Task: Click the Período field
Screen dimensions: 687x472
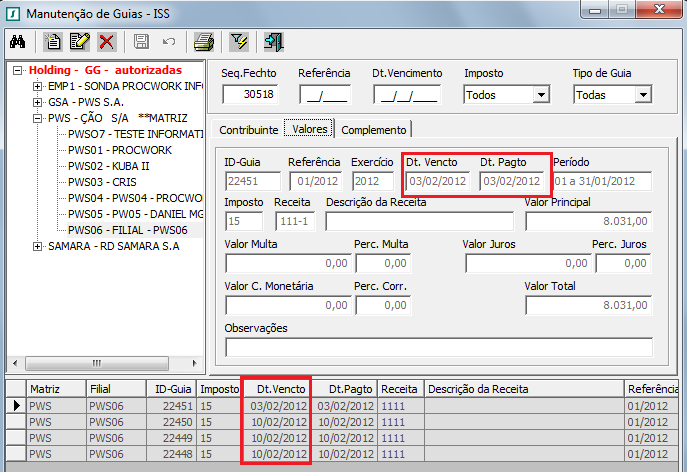Action: pos(602,181)
